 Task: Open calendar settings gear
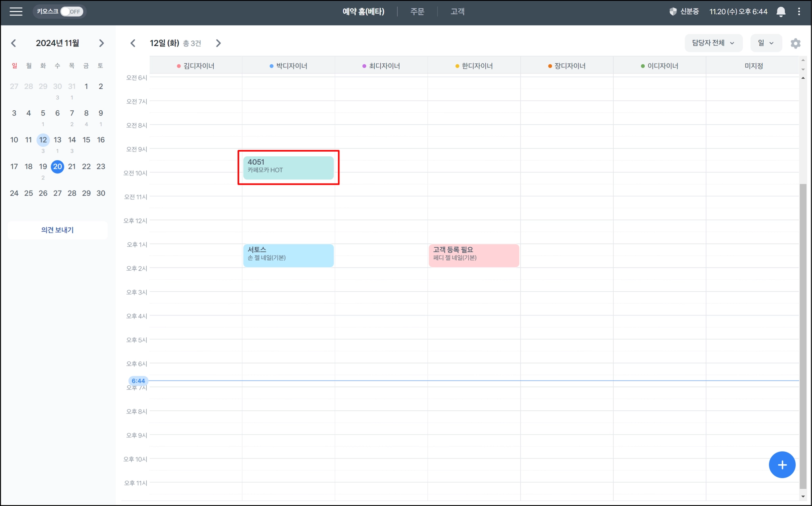click(795, 43)
